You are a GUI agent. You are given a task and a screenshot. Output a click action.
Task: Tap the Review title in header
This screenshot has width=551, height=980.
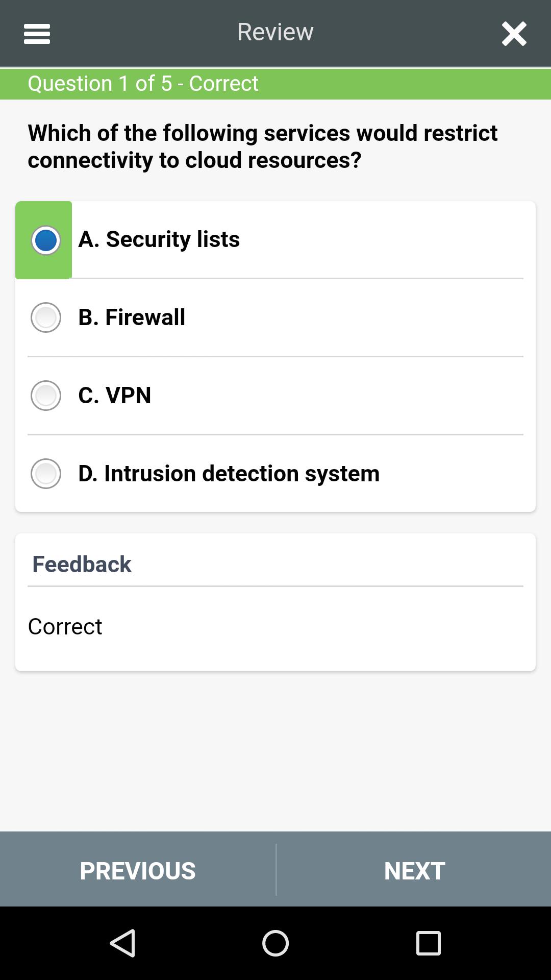(275, 32)
